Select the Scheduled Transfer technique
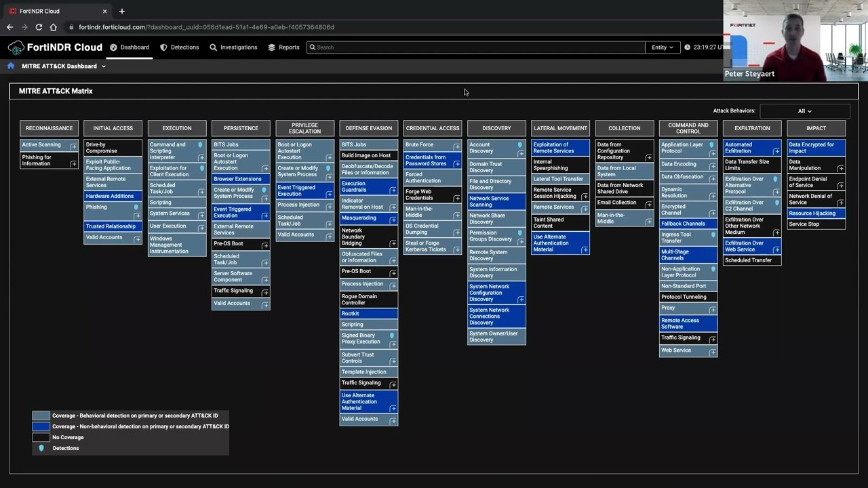Screen dimensions: 868x488 [x=752, y=260]
